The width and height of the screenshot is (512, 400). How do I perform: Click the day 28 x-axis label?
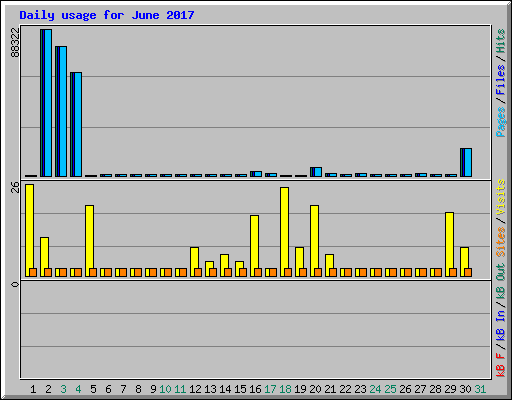click(435, 389)
